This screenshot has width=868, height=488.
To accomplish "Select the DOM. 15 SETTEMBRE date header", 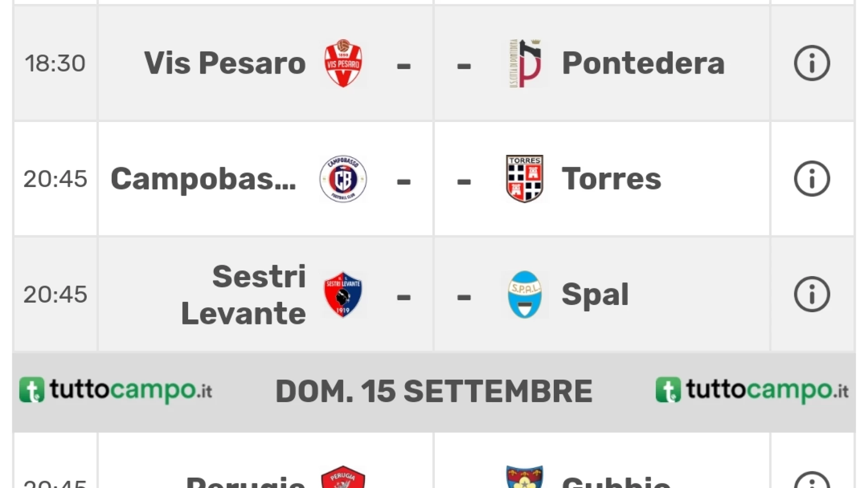I will point(434,391).
